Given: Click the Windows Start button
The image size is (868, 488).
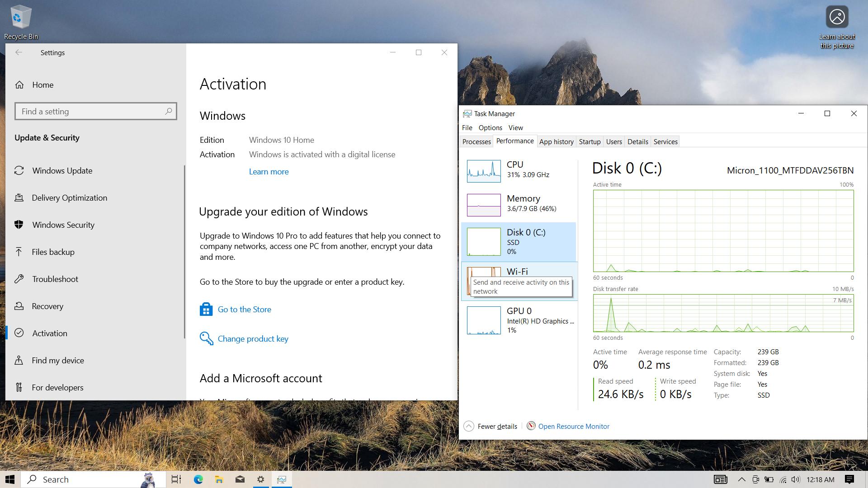Looking at the screenshot, I should click(x=10, y=479).
